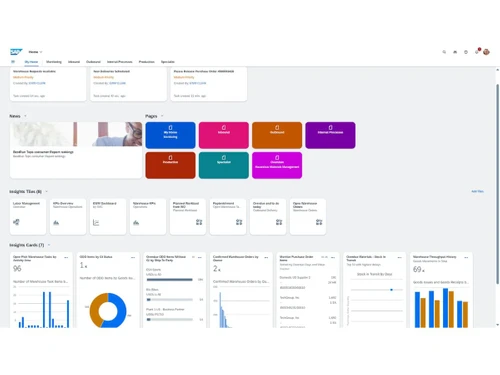Image resolution: width=500 pixels, height=375 pixels.
Task: Open EWM Dashboard tile chart icon
Action: 96,222
